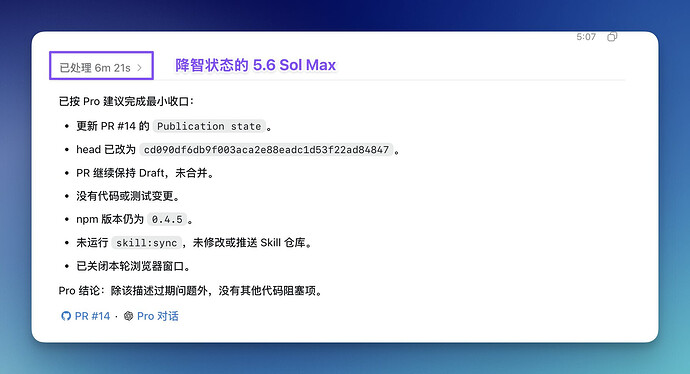Click the bullet PR 继续保持 Draft,未合并

point(145,173)
